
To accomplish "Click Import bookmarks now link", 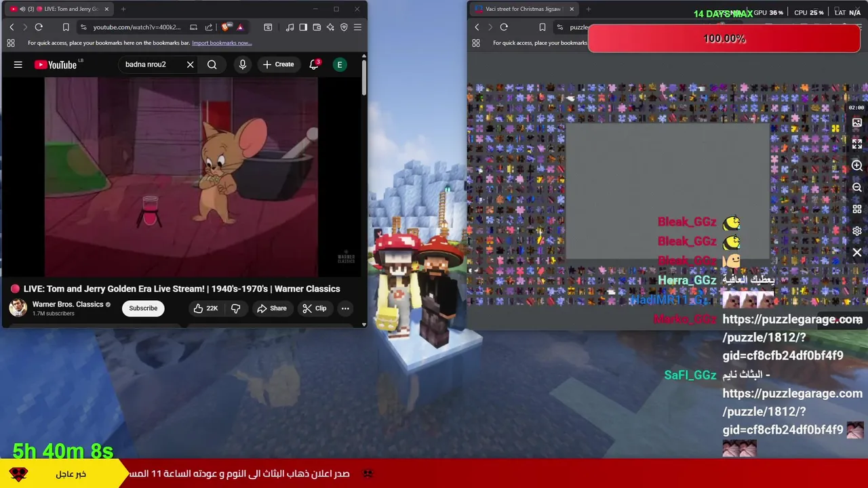I will 222,43.
